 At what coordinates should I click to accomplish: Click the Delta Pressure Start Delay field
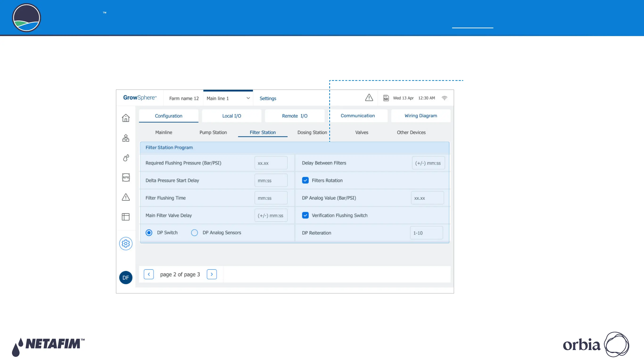[x=271, y=180]
